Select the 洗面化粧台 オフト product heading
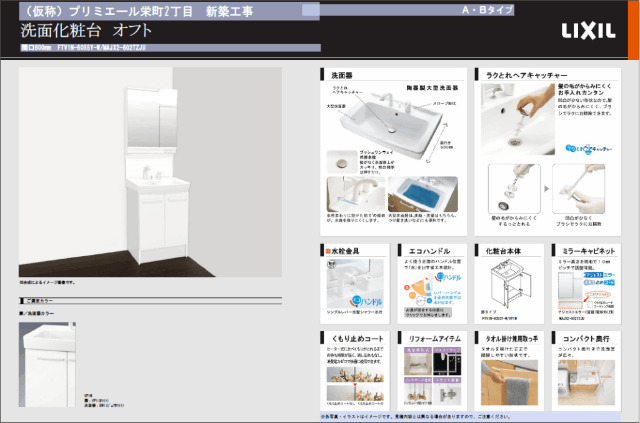This screenshot has height=423, width=640. tap(87, 31)
